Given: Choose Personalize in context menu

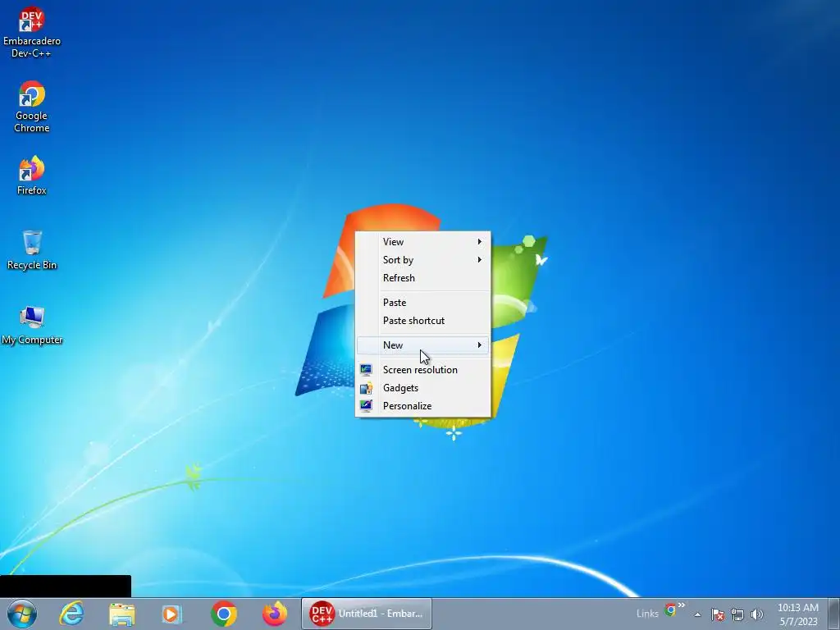Looking at the screenshot, I should pyautogui.click(x=422, y=406).
